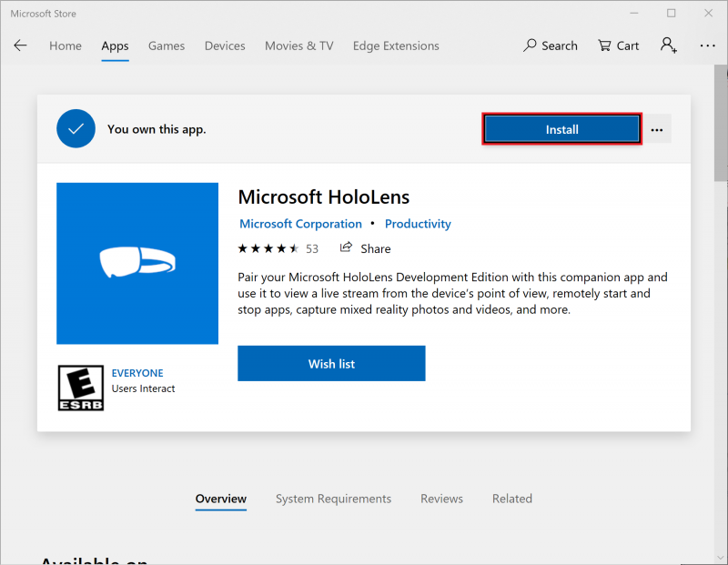This screenshot has width=728, height=565.
Task: Open the account sign-in person icon
Action: [669, 45]
